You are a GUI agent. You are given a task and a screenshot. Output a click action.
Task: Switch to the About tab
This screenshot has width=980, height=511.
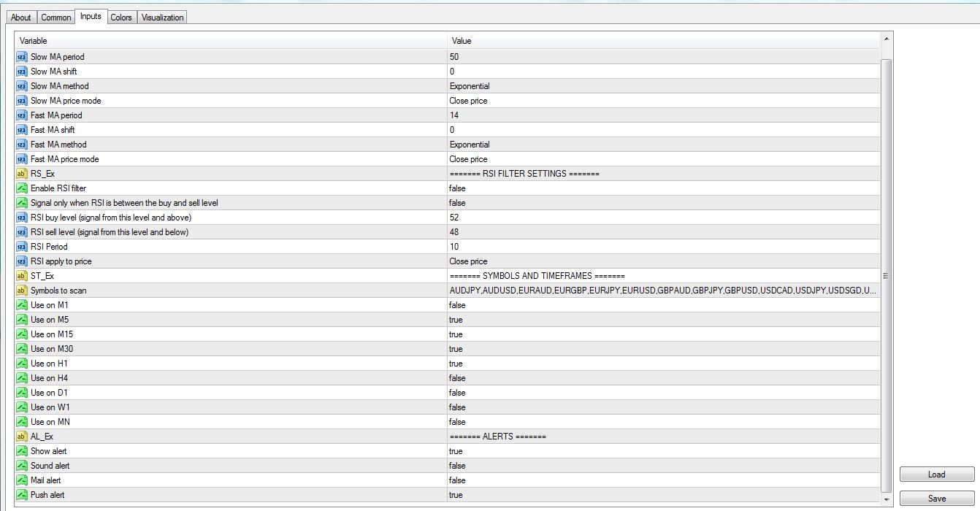coord(21,18)
